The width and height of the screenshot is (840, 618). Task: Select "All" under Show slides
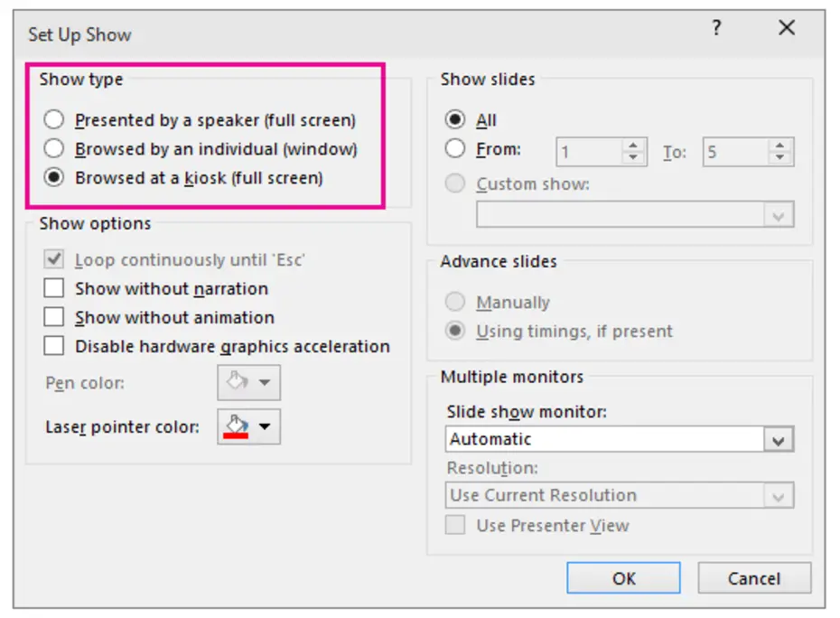pyautogui.click(x=457, y=119)
